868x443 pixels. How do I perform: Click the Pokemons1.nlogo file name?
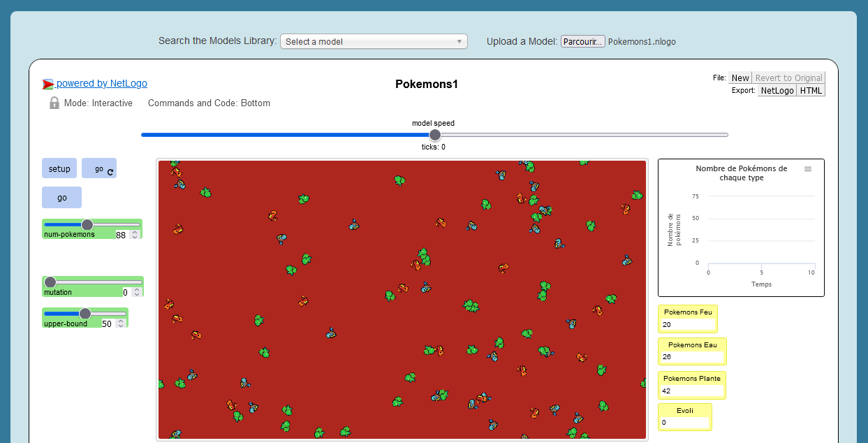pos(642,41)
